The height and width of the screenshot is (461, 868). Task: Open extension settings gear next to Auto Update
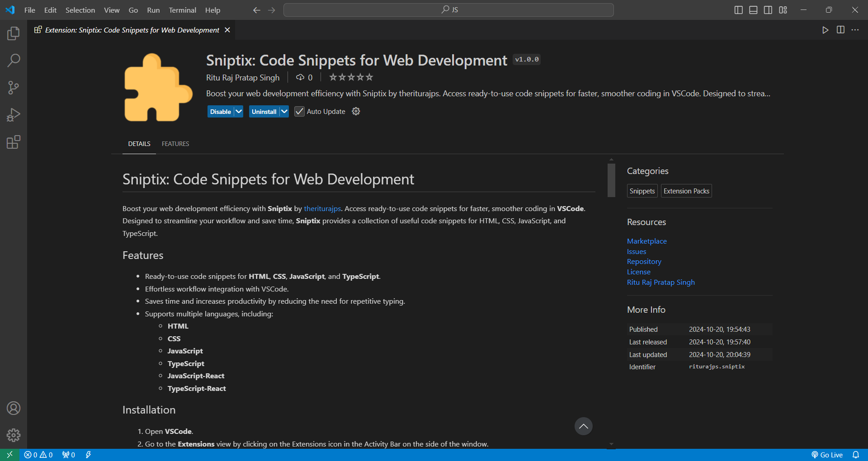[x=356, y=111]
